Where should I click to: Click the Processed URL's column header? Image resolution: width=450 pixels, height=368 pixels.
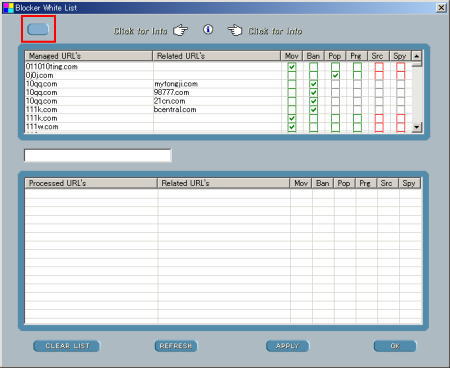coord(91,183)
